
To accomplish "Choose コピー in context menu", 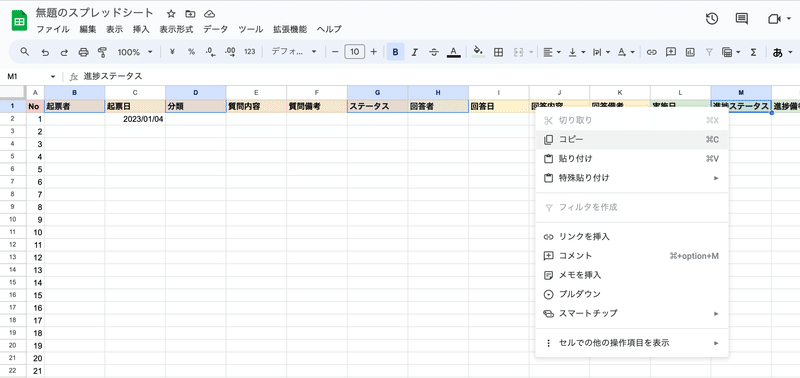I will tap(632, 139).
